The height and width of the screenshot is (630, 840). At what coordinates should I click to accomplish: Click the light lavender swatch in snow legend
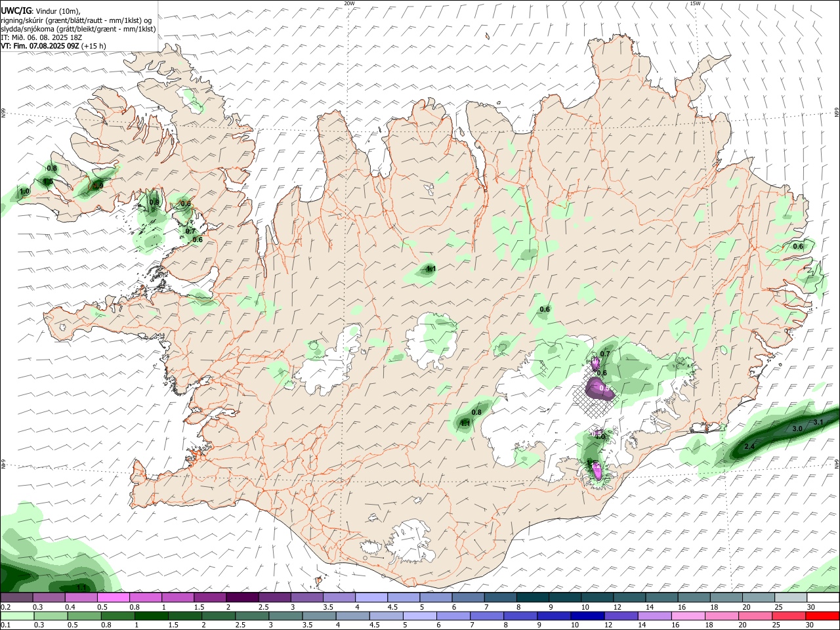pyautogui.click(x=371, y=598)
